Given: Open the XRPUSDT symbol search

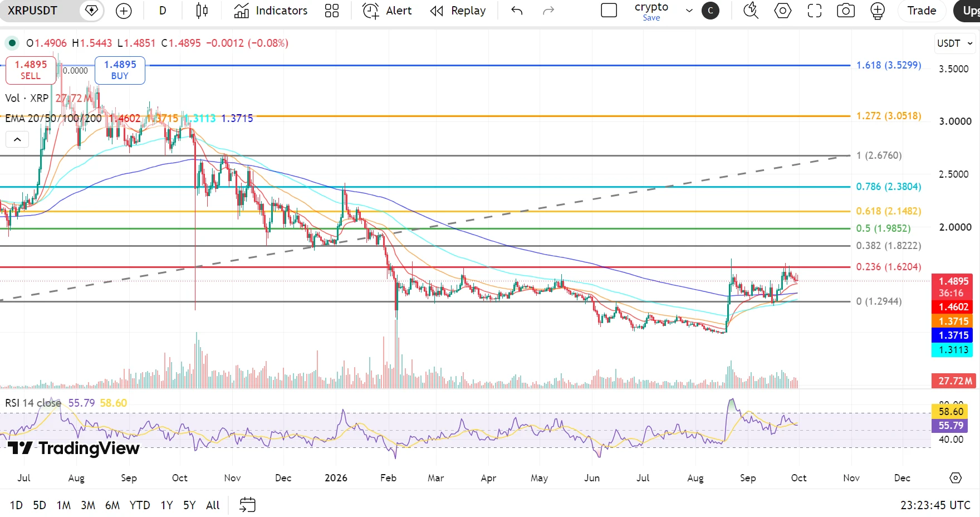Looking at the screenshot, I should pos(32,11).
